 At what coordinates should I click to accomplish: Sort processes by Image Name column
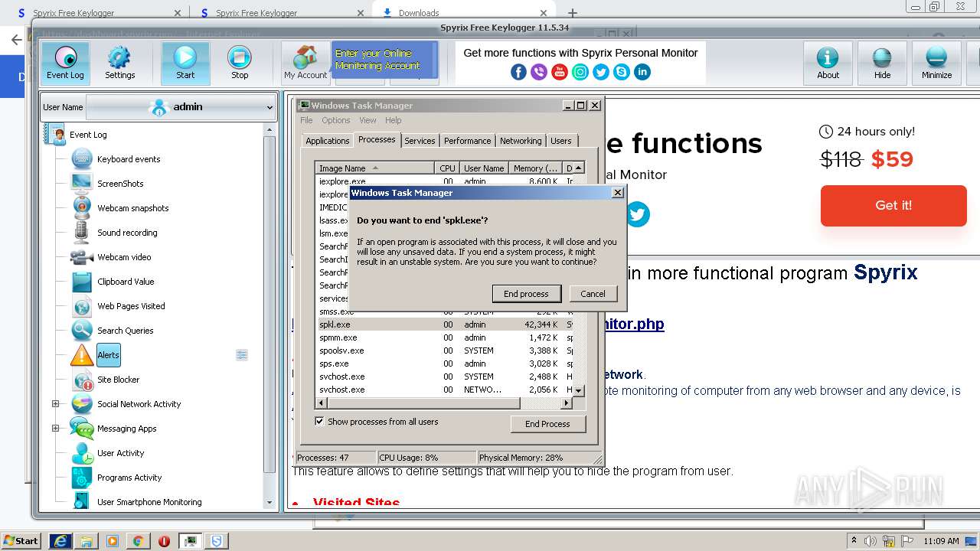point(375,168)
